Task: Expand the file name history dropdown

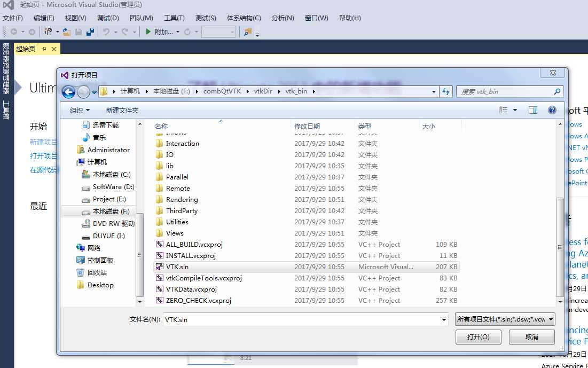Action: tap(444, 319)
